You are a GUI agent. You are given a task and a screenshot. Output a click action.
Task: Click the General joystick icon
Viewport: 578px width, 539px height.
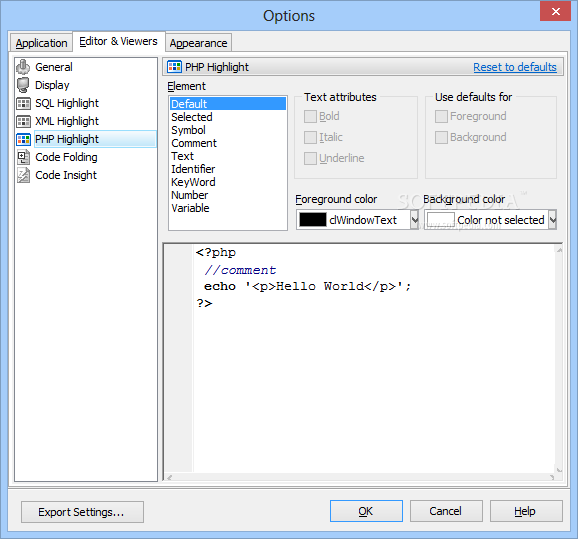coord(23,67)
